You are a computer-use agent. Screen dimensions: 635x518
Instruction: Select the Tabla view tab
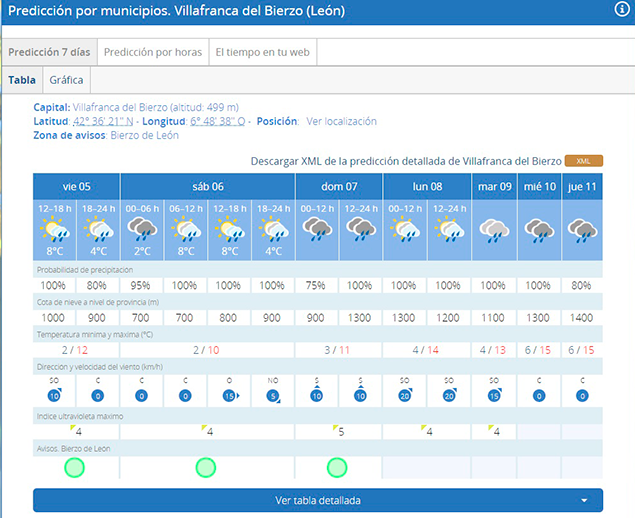22,80
